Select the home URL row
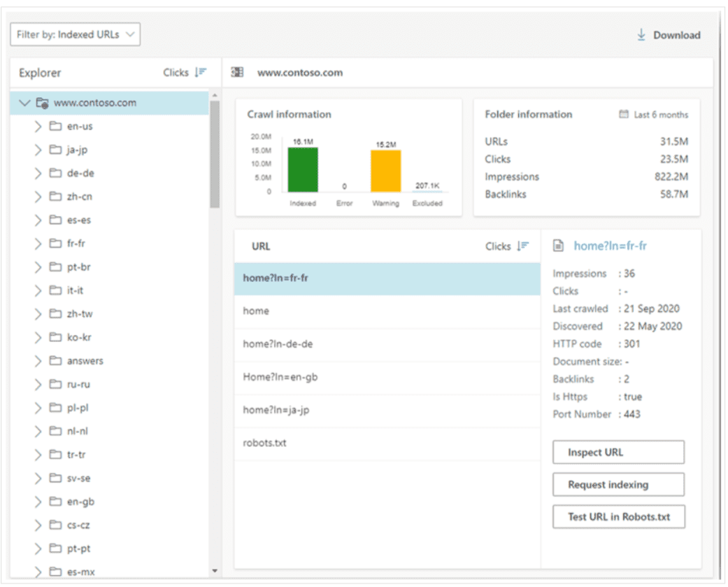Image resolution: width=728 pixels, height=587 pixels. (x=387, y=311)
